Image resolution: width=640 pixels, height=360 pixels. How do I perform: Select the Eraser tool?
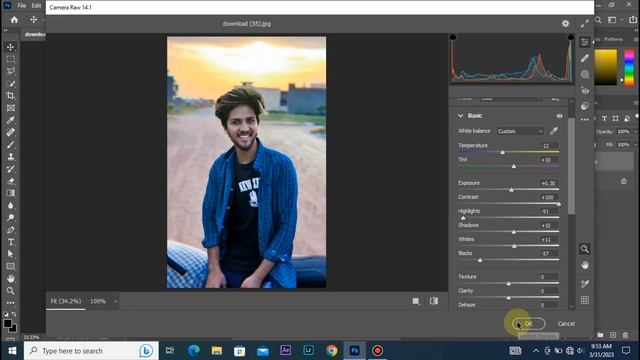point(11,181)
